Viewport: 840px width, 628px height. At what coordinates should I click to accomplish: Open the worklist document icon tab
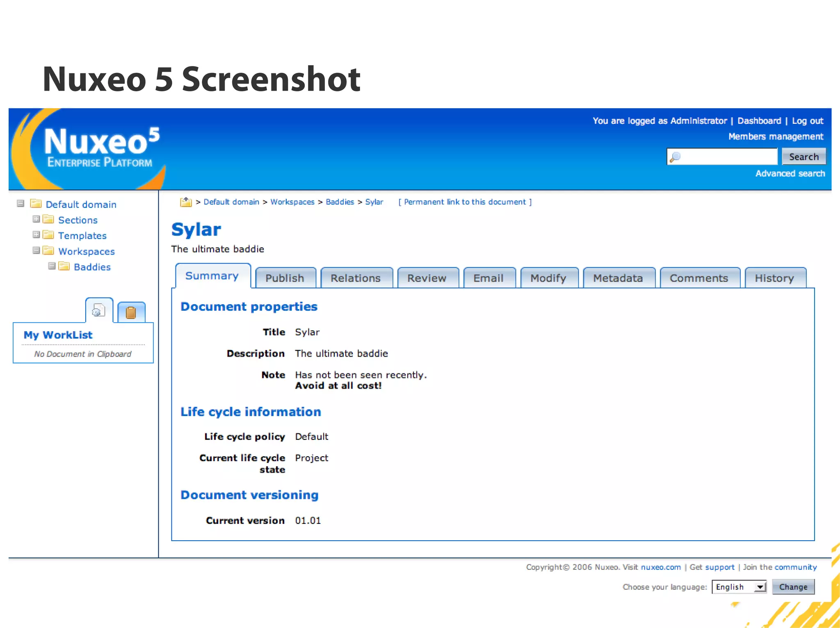(x=99, y=310)
